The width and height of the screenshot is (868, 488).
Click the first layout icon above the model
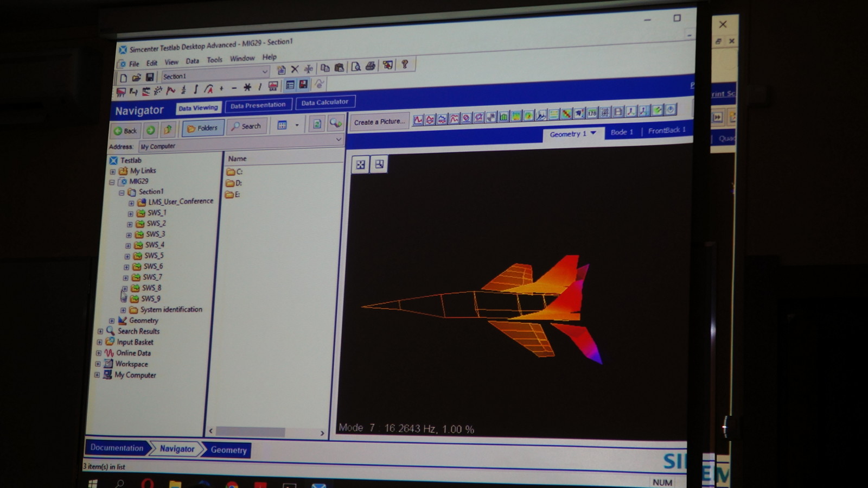coord(360,165)
